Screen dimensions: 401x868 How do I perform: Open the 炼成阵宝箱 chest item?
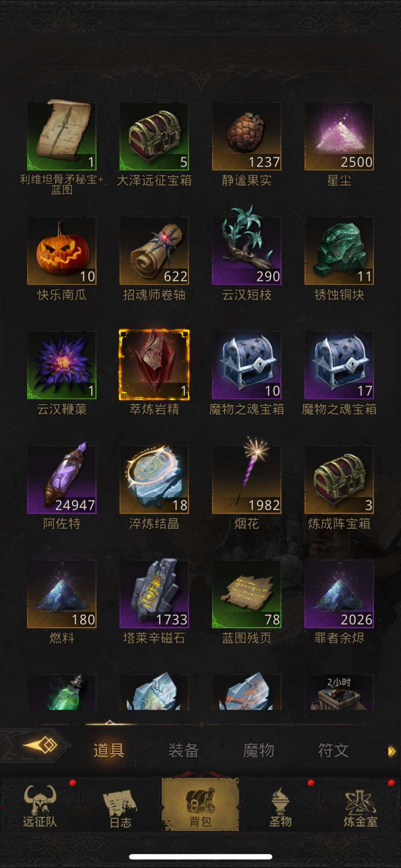339,479
